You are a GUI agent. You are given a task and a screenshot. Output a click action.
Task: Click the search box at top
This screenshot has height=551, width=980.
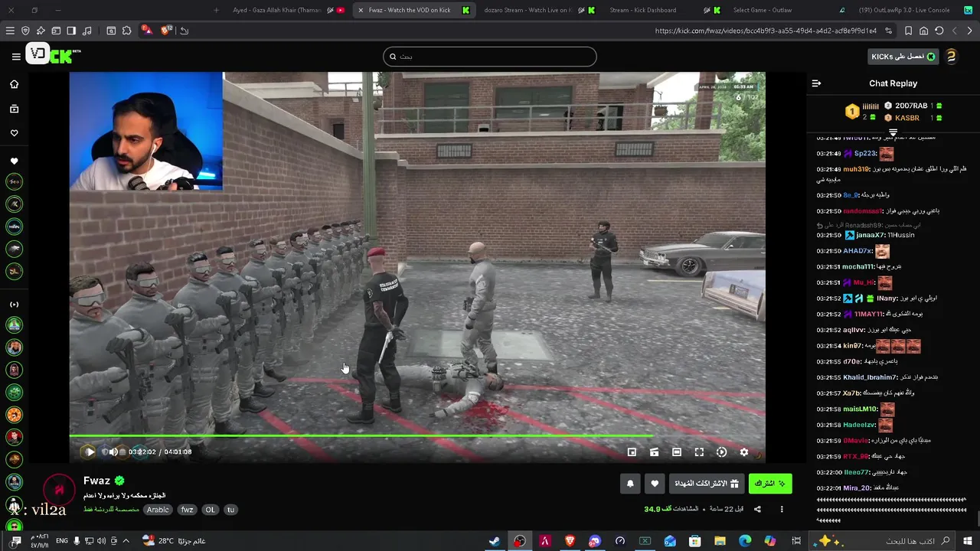click(x=490, y=57)
